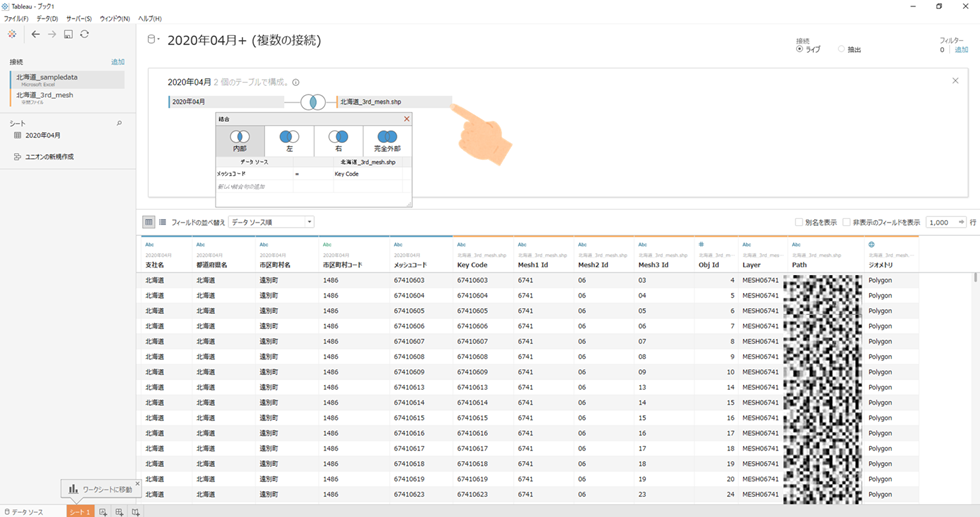Switch to the metadata list view icon
980x517 pixels.
[162, 222]
